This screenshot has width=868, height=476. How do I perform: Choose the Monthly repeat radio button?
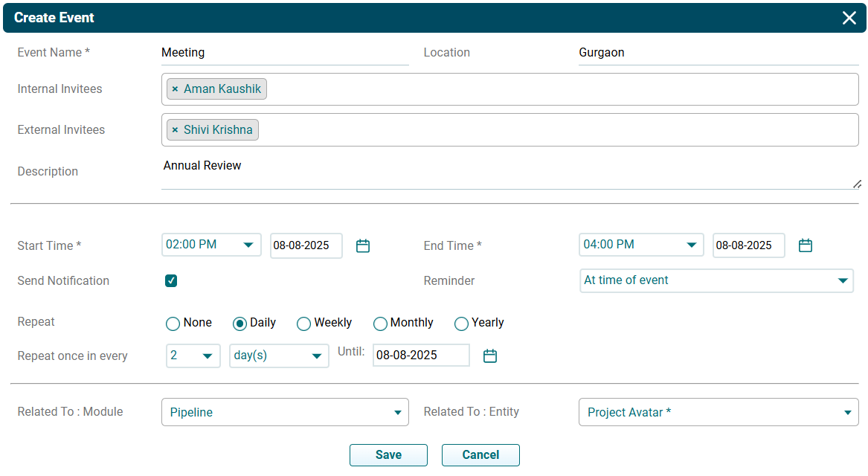[380, 324]
